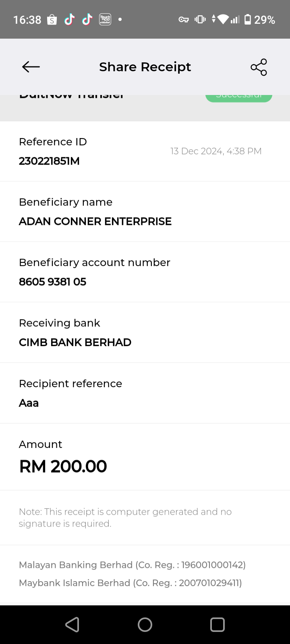Tap the account number 8605 9381 05
The width and height of the screenshot is (290, 644).
[52, 282]
